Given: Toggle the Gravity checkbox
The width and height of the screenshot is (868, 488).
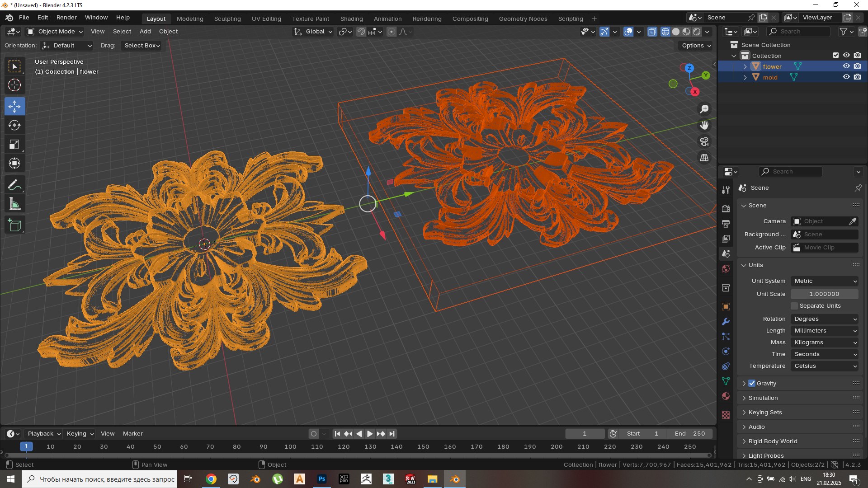Looking at the screenshot, I should tap(752, 384).
